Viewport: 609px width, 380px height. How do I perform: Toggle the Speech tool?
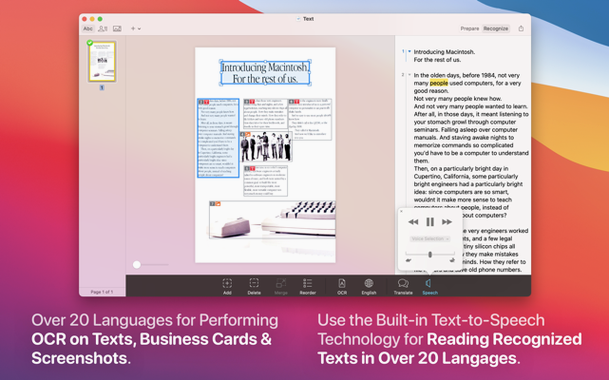click(430, 286)
